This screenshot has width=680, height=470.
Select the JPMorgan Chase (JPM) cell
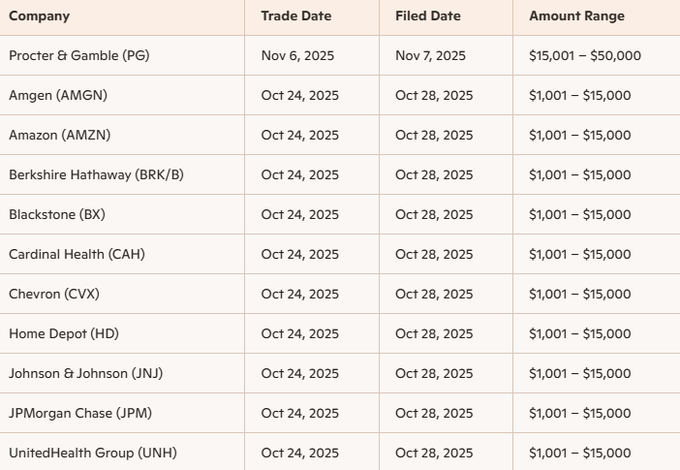pos(80,413)
